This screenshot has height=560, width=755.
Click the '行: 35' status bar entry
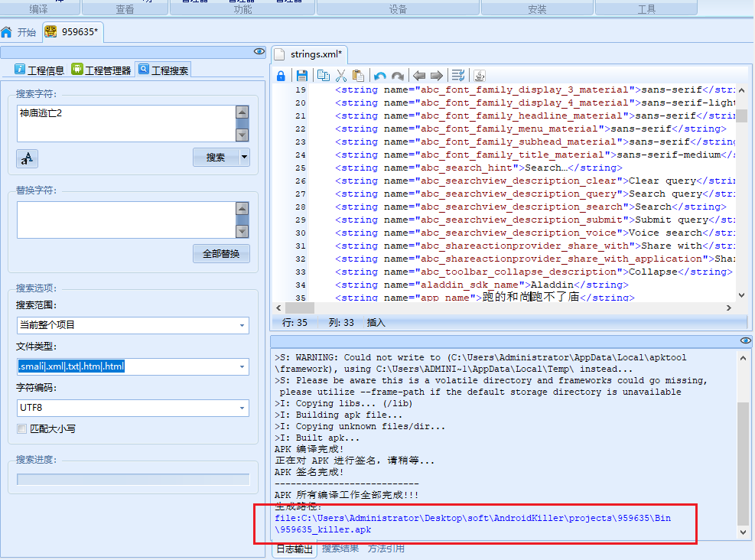click(295, 323)
